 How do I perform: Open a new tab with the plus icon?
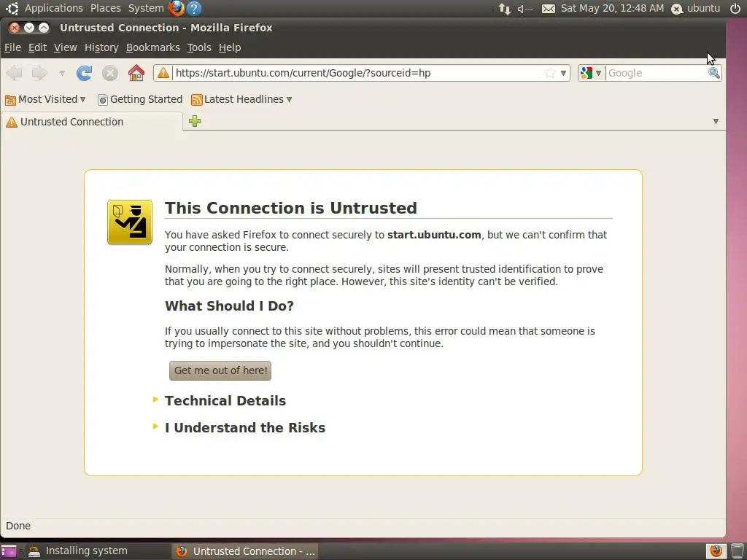194,122
